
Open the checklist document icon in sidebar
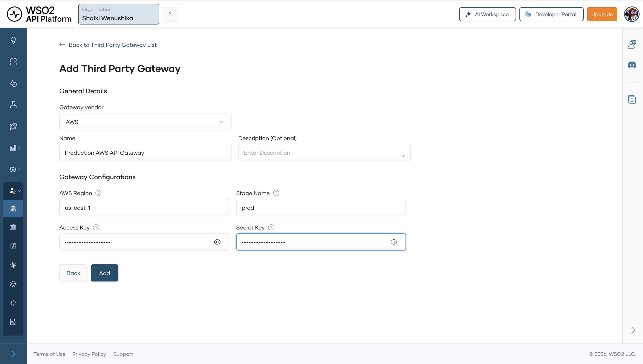tap(13, 246)
